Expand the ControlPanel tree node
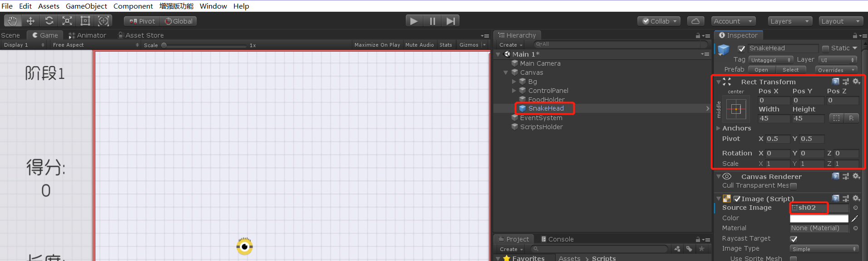This screenshot has height=261, width=868. coord(514,91)
